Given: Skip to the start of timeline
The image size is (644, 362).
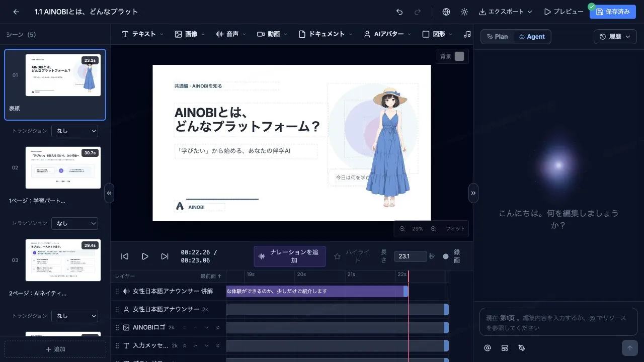Looking at the screenshot, I should tap(125, 256).
